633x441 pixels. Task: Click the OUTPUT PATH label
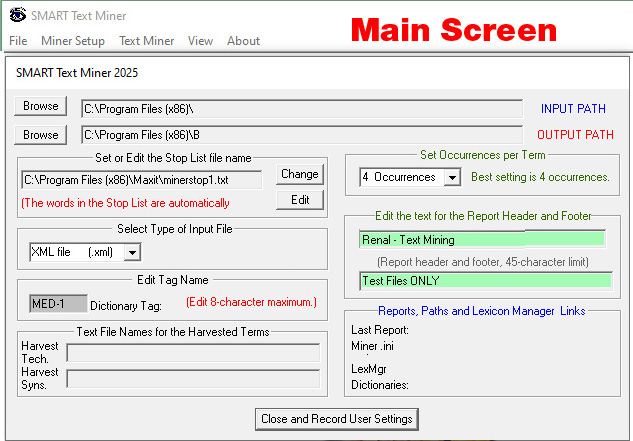click(x=575, y=134)
